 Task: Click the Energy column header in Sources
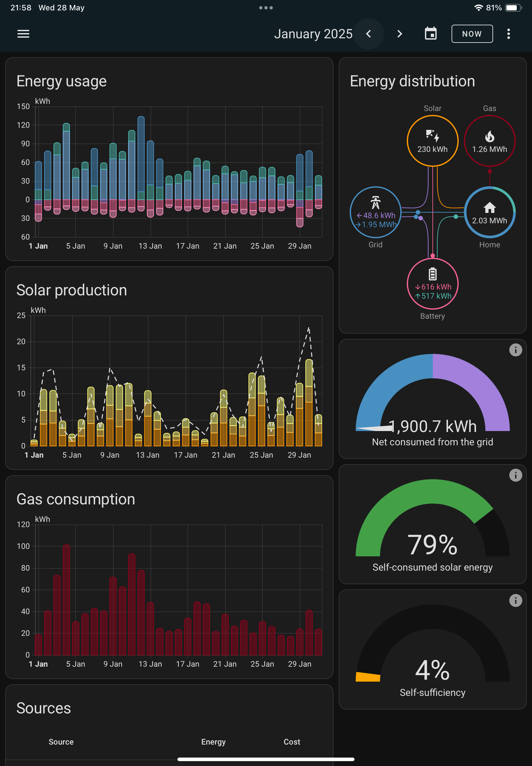point(213,742)
